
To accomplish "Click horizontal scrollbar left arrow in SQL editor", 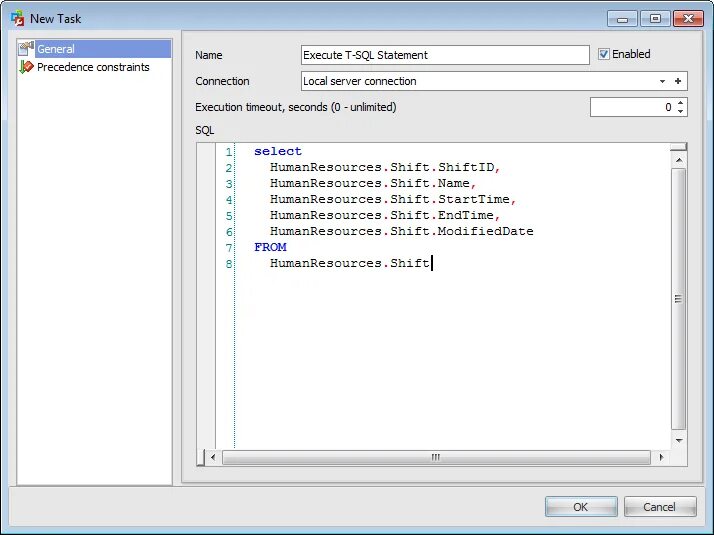I will [213, 457].
